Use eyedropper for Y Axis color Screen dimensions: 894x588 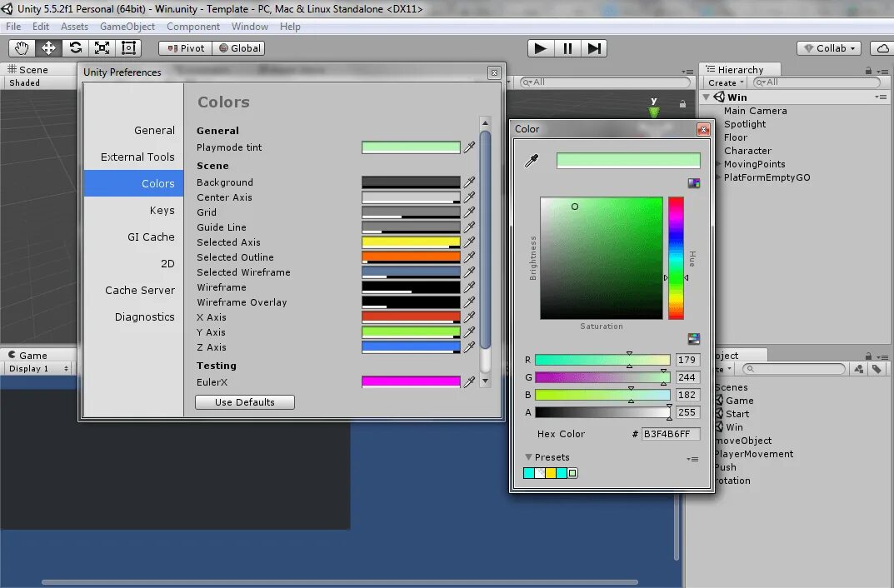tap(469, 332)
